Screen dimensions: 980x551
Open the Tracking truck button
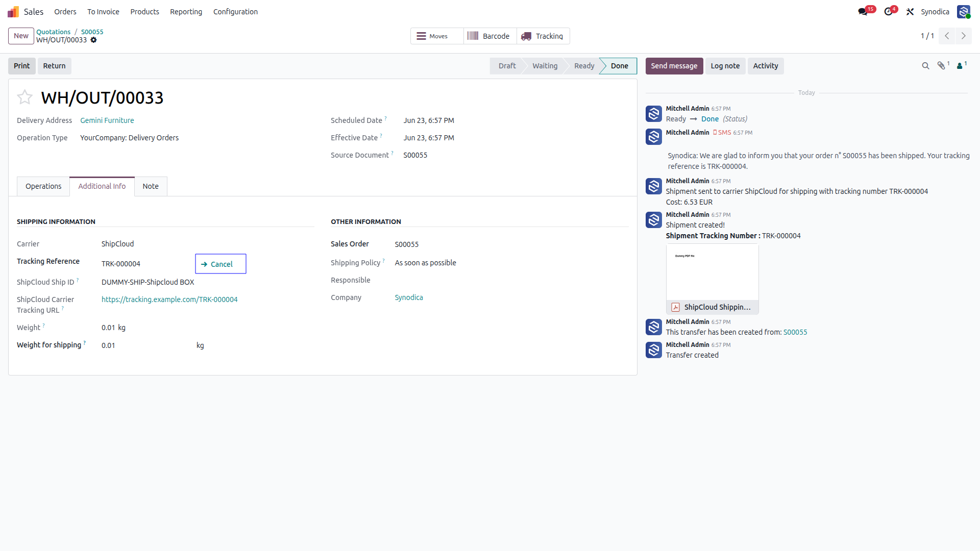coord(543,36)
